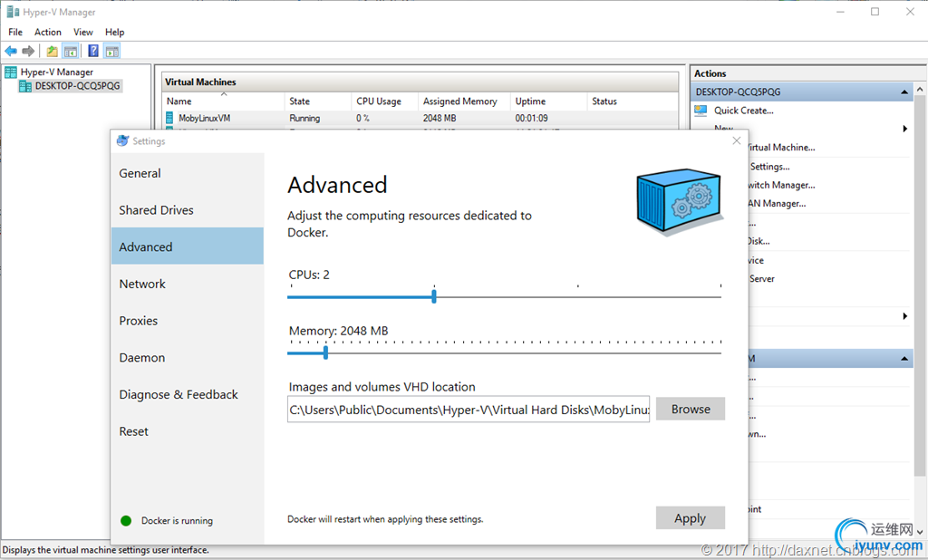
Task: Switch to the Shared Drives settings tab
Action: click(x=187, y=209)
